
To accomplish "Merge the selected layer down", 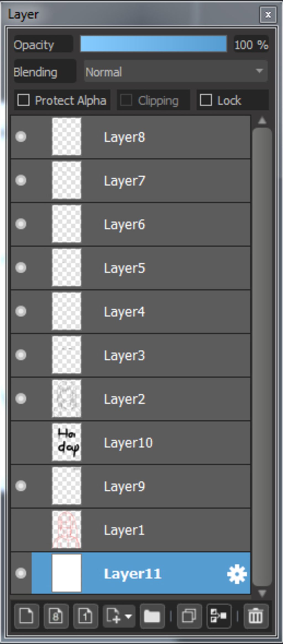I will [219, 616].
